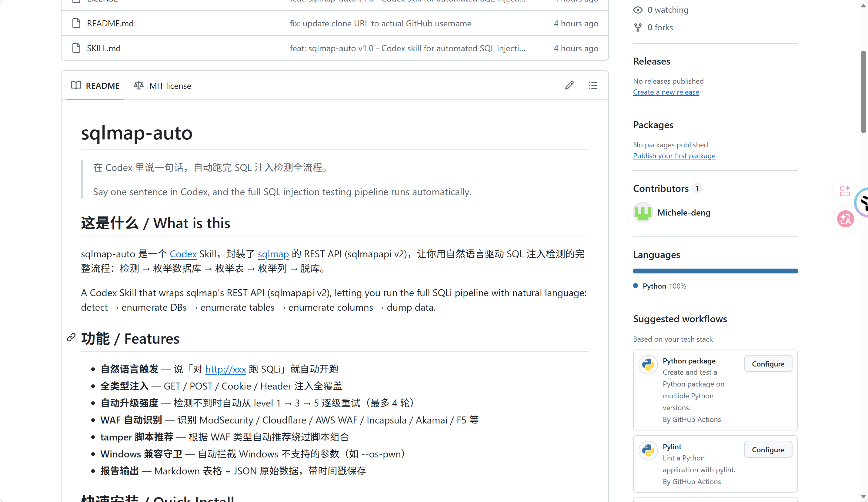
Task: Open the http://xxx link in Features
Action: 225,369
